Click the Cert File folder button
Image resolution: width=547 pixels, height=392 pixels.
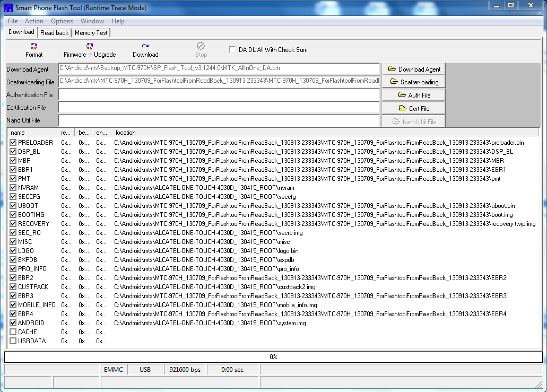click(x=414, y=108)
